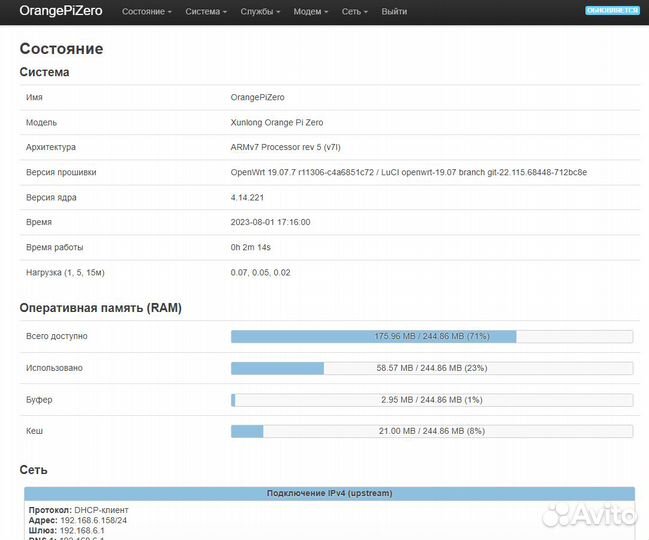Select the time value 2023-08-01 17:16:00

pos(270,222)
